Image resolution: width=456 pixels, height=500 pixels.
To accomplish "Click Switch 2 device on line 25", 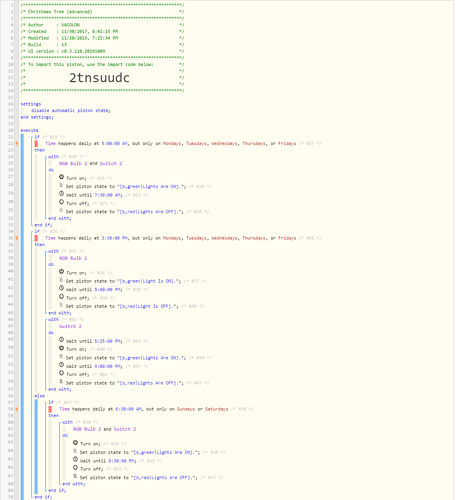I will [x=111, y=164].
